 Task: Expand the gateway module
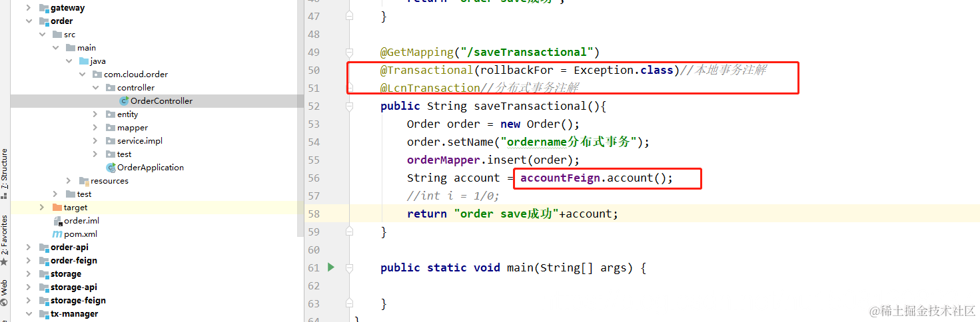(29, 8)
